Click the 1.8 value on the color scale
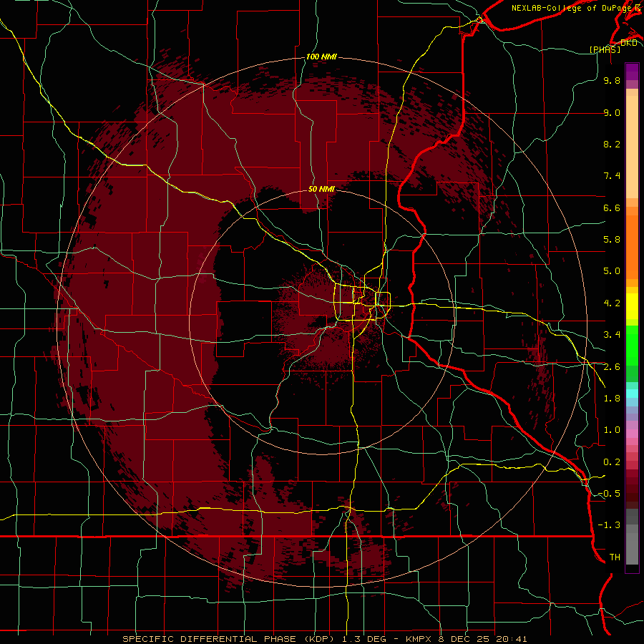644x644 pixels. [x=612, y=399]
